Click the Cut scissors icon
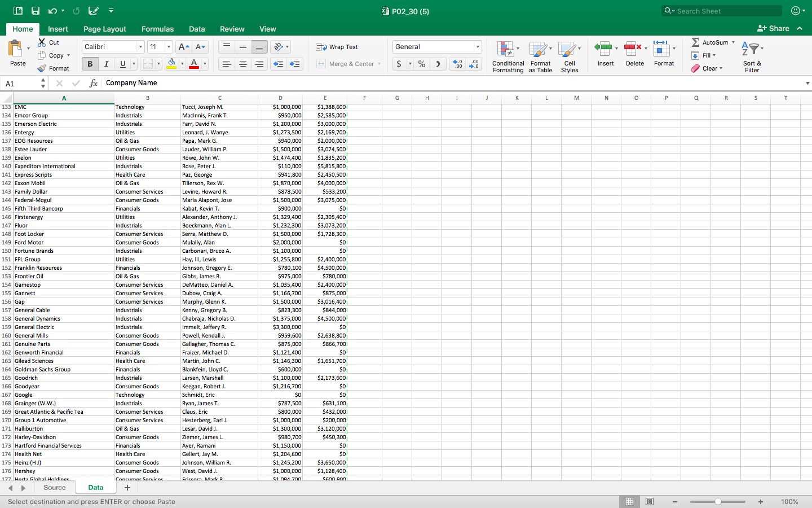812x508 pixels. click(x=42, y=42)
